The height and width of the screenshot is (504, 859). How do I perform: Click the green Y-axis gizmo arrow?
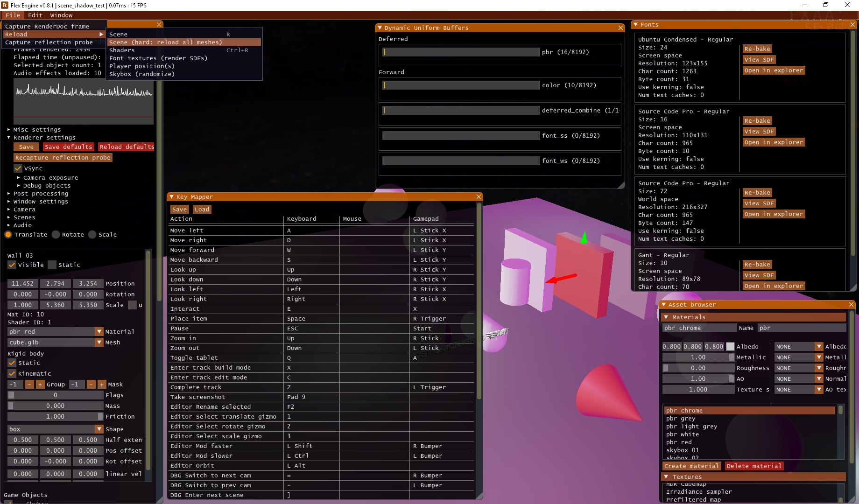(584, 238)
